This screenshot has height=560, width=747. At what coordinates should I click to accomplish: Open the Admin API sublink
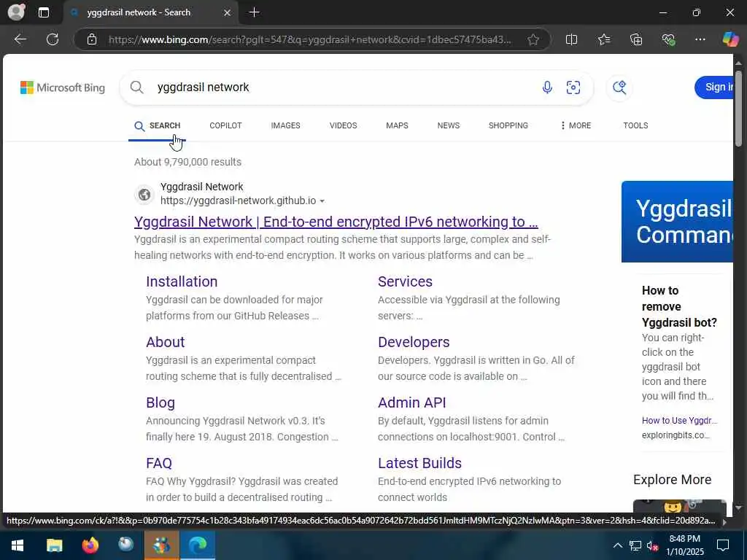(411, 402)
